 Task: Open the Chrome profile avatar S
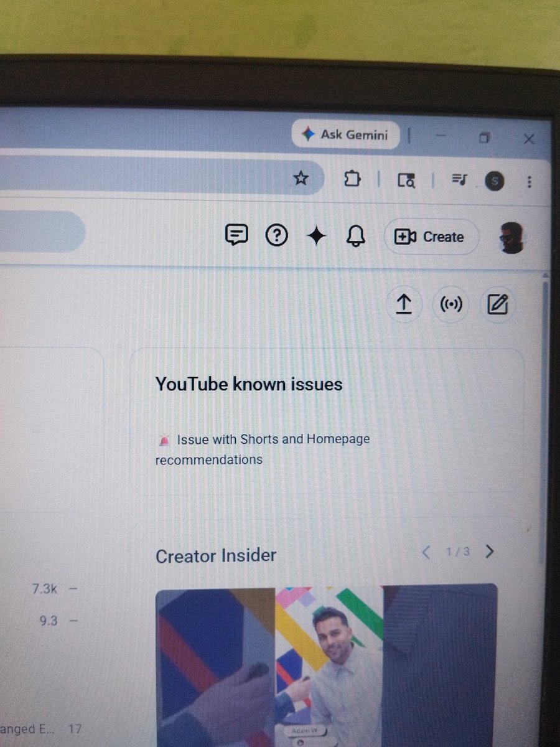495,181
